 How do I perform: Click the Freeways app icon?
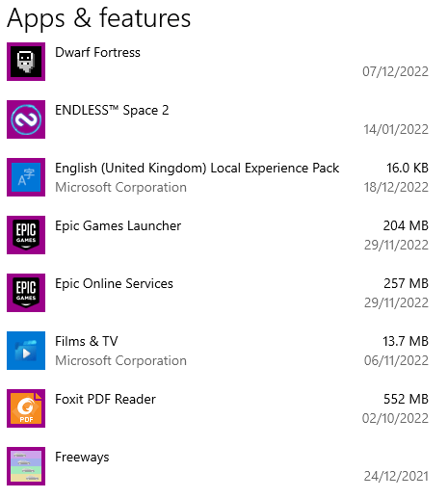click(26, 466)
